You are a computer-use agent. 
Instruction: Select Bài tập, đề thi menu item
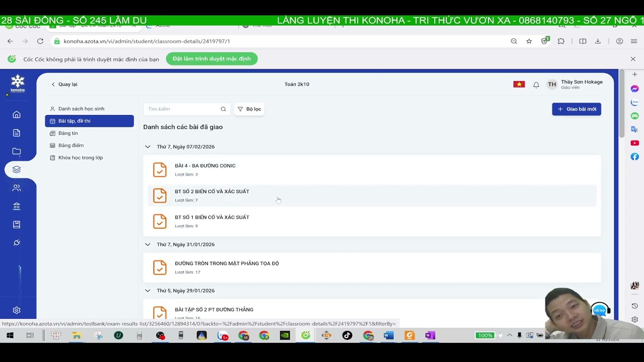[x=89, y=121]
